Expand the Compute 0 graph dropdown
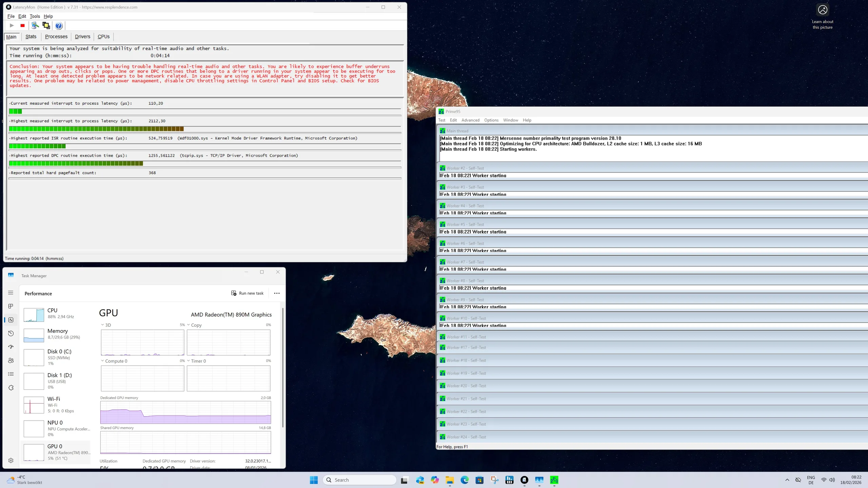868x488 pixels. tap(102, 361)
